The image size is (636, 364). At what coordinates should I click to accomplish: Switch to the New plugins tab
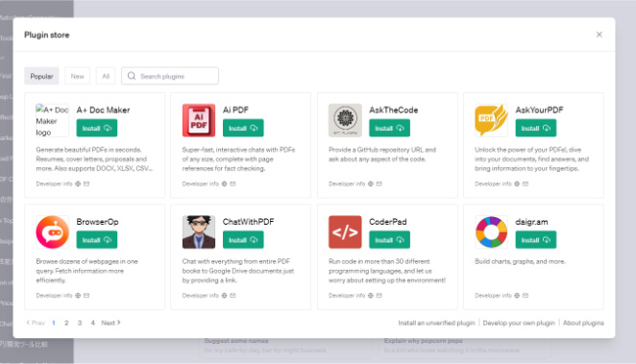(x=77, y=76)
